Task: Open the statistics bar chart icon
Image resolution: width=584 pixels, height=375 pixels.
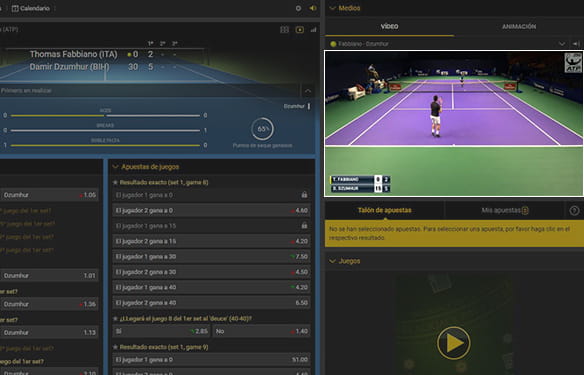Action: [313, 30]
